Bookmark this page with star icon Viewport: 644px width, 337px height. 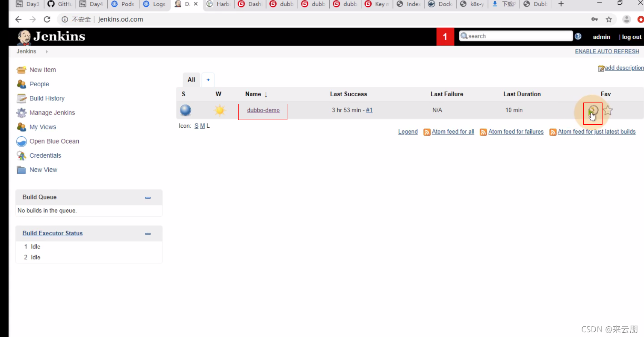609,19
